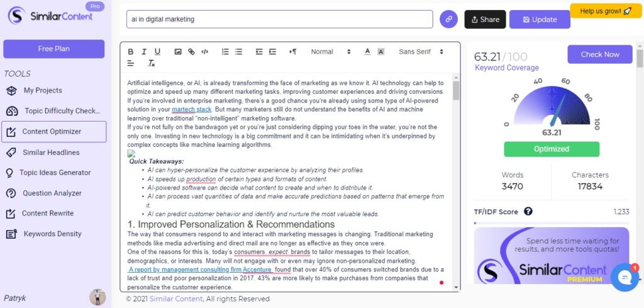Image resolution: width=644 pixels, height=308 pixels.
Task: Copy link with the purple chain button
Action: click(448, 20)
